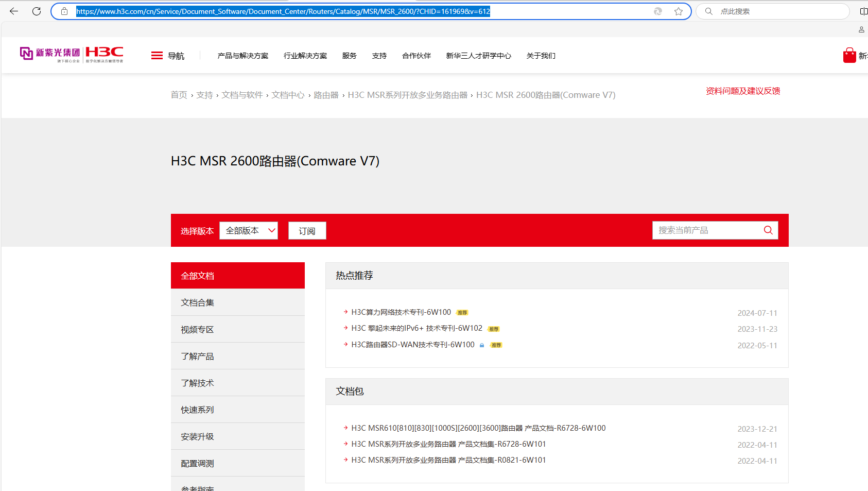Open the user account profile icon

(861, 30)
